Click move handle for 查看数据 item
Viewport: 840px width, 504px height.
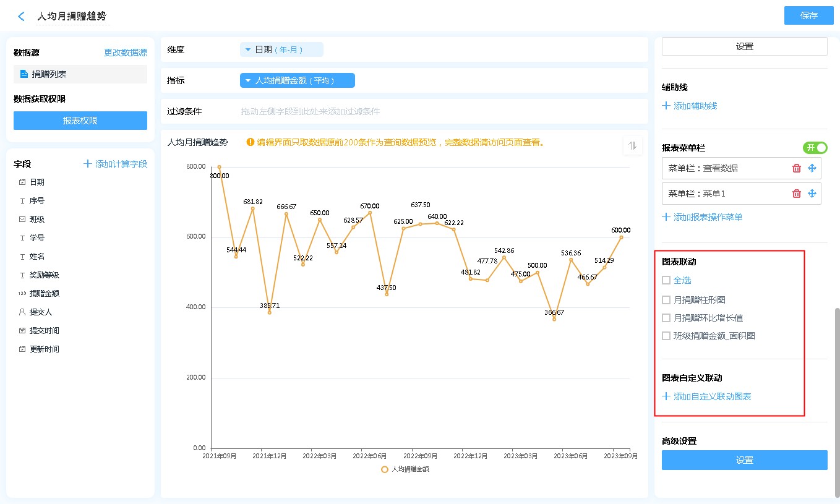[x=812, y=168]
